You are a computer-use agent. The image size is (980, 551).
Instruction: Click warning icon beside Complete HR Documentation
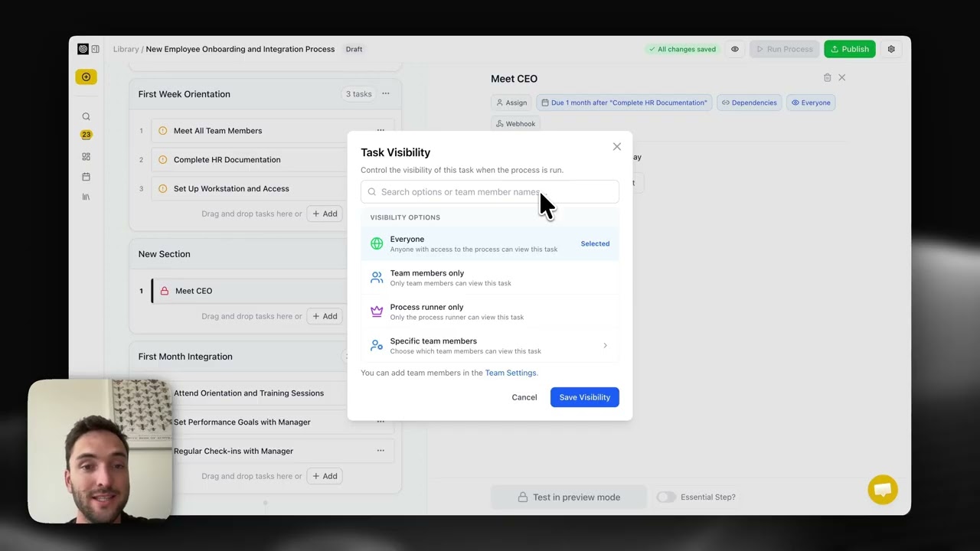(162, 160)
